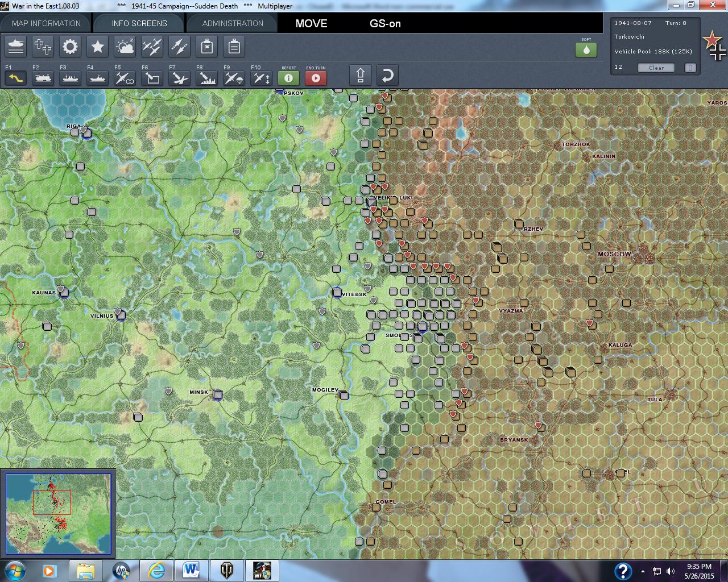Screen dimensions: 728x582
Task: Click the 1941-08-07 date text
Action: (633, 23)
